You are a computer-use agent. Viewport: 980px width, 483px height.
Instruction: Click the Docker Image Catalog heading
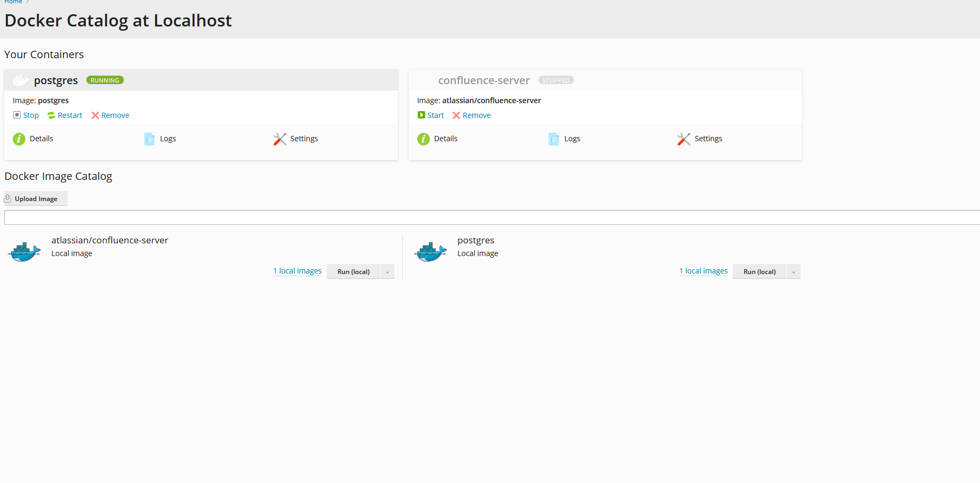(58, 176)
